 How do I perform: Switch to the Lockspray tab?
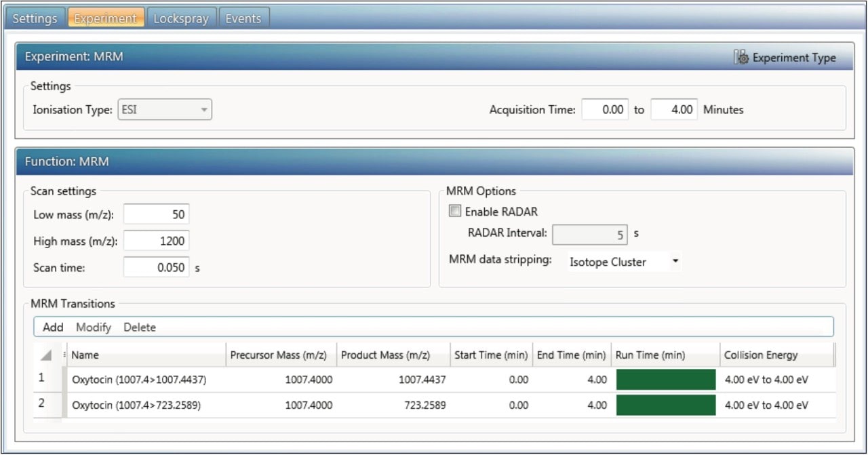pyautogui.click(x=181, y=18)
